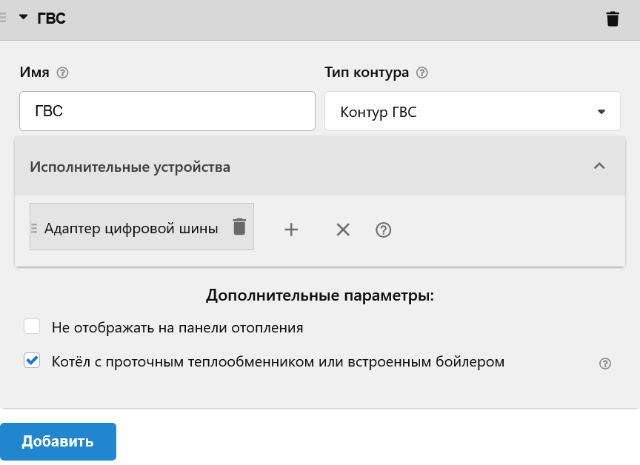Click the drag handle on Адаптер цифровой шины
Viewport: 640px width, 465px height.
pos(34,228)
